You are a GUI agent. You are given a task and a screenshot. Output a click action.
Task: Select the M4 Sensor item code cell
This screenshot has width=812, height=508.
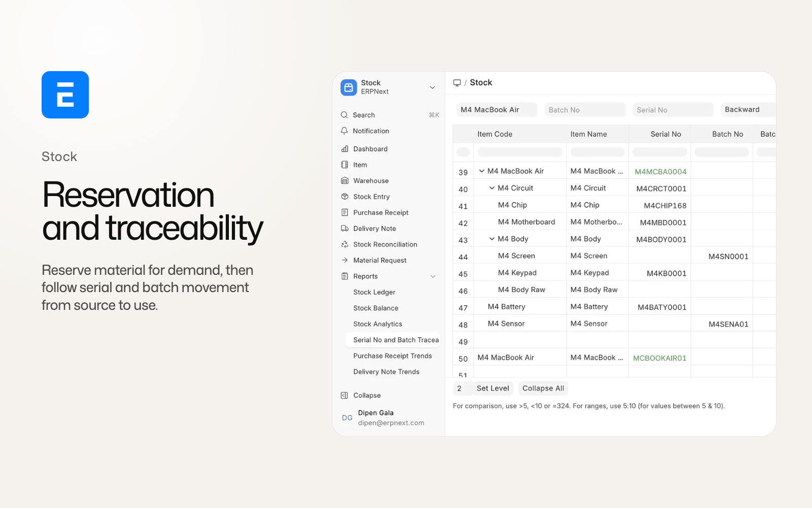520,324
